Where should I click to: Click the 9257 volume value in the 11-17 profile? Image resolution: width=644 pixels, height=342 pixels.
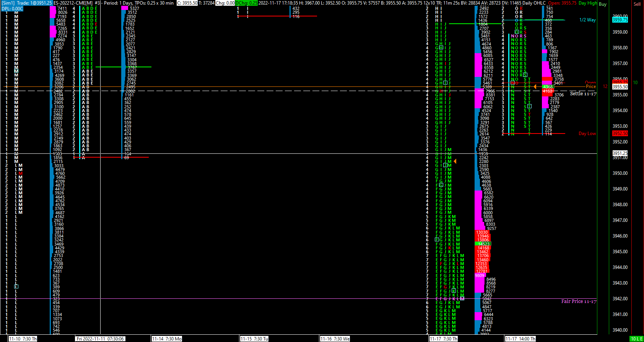point(491,228)
